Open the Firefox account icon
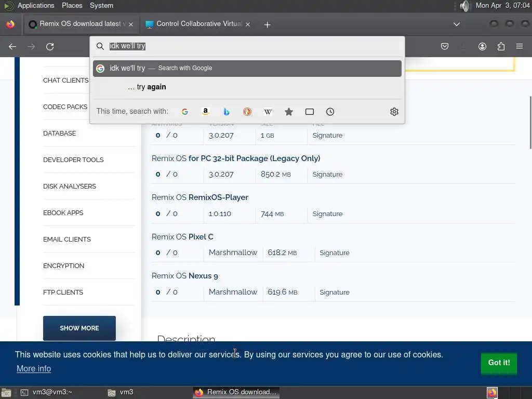 (482, 46)
